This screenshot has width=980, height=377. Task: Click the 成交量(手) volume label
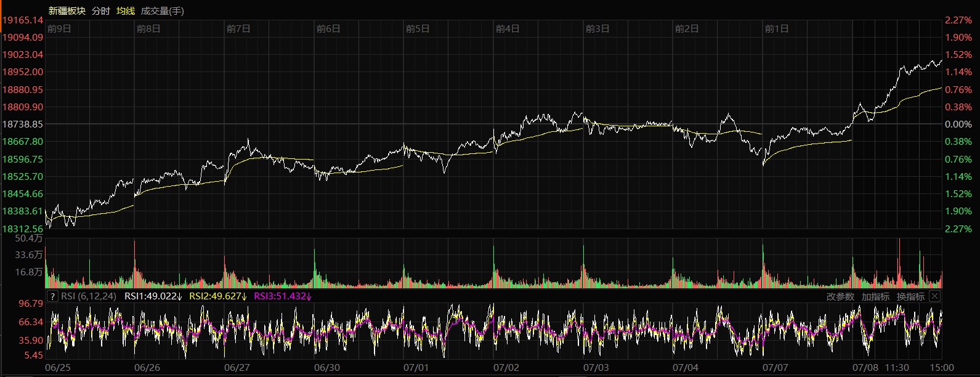pos(163,11)
